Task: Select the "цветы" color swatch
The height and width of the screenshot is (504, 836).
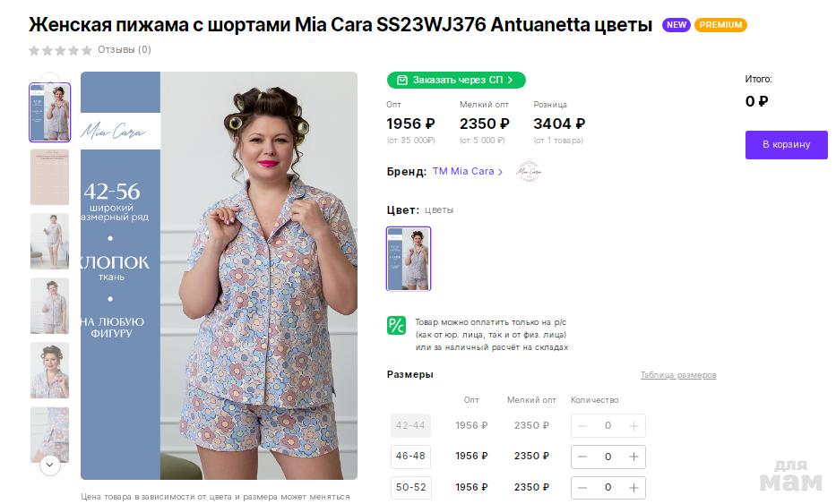Action: tap(409, 259)
